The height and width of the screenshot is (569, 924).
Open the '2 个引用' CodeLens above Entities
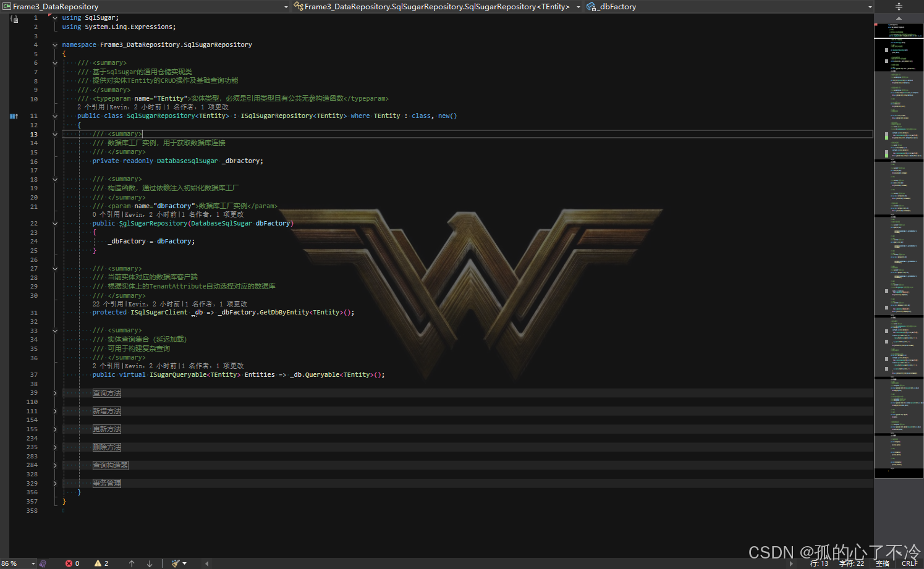(x=106, y=366)
